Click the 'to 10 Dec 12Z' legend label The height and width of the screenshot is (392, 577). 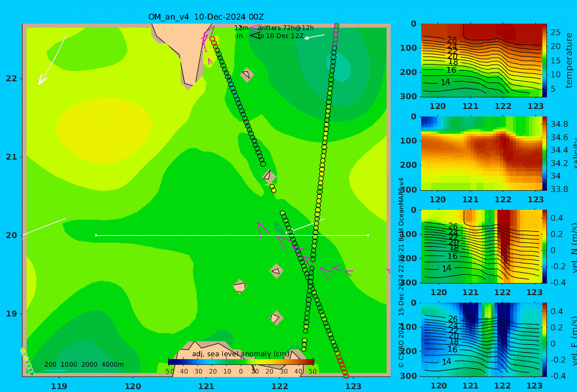tap(281, 36)
